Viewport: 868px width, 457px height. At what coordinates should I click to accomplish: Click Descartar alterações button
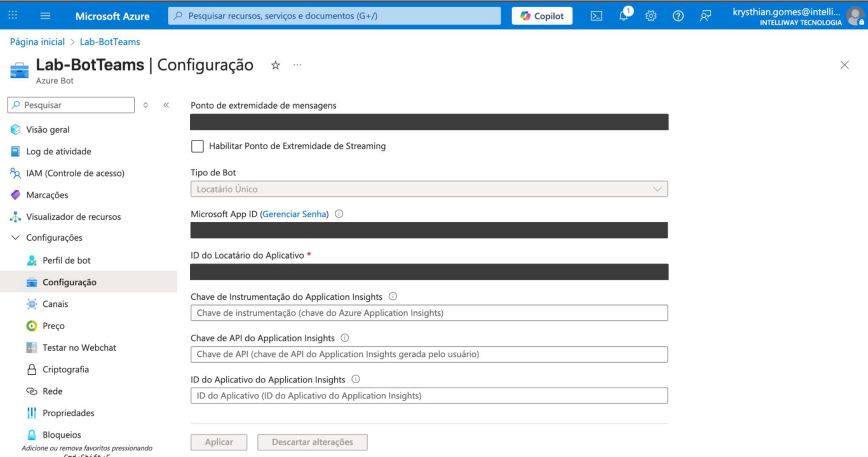(x=312, y=442)
